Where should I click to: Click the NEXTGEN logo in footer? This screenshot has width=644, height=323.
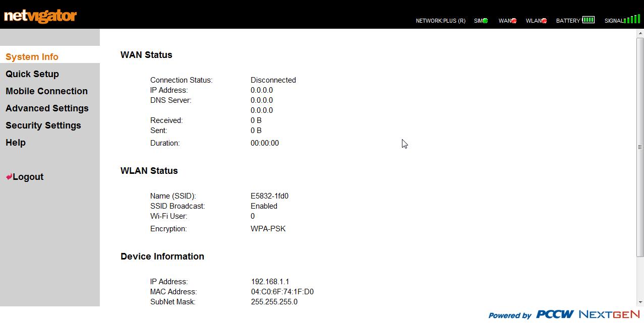point(609,314)
